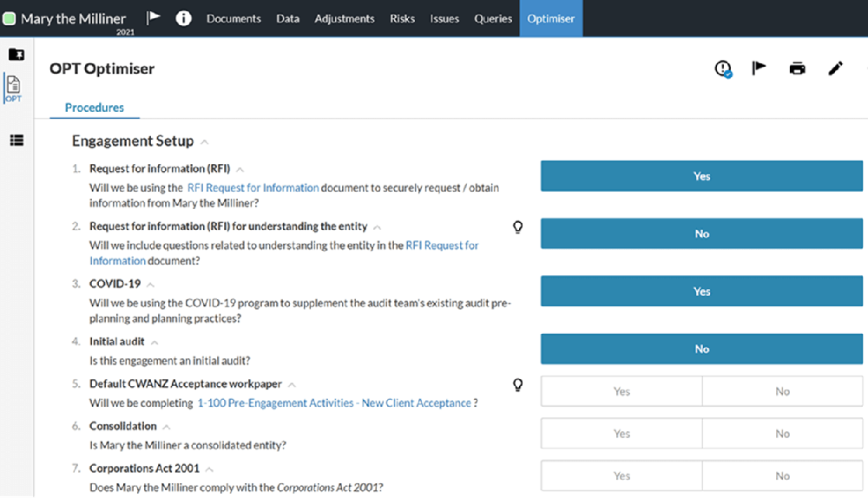
Task: Select No for the Consolidation question
Action: coord(782,434)
